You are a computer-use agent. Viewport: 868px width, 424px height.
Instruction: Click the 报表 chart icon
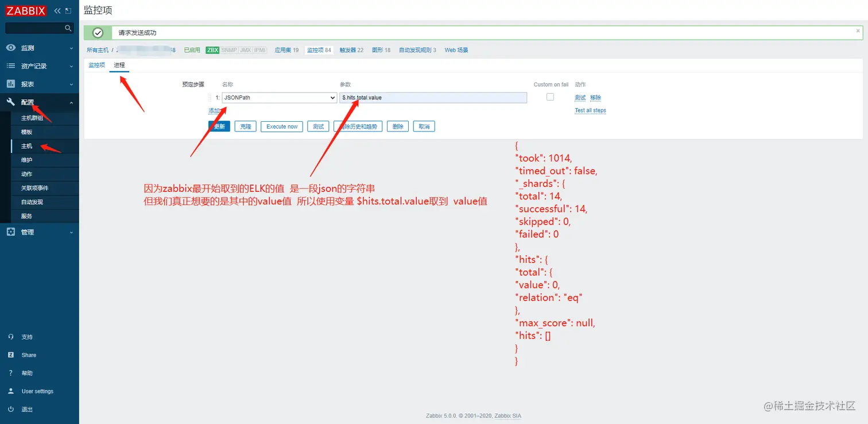[11, 84]
